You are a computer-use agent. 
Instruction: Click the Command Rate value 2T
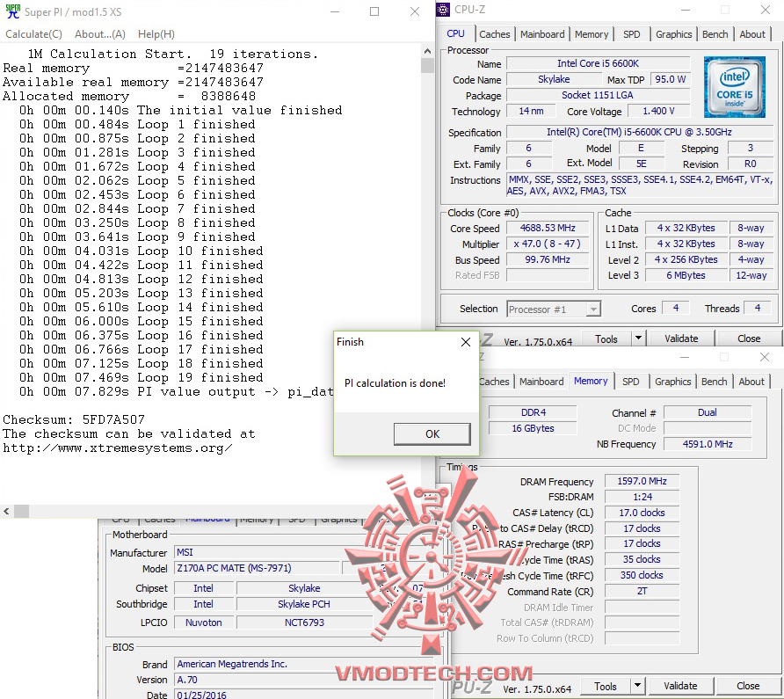[x=642, y=591]
